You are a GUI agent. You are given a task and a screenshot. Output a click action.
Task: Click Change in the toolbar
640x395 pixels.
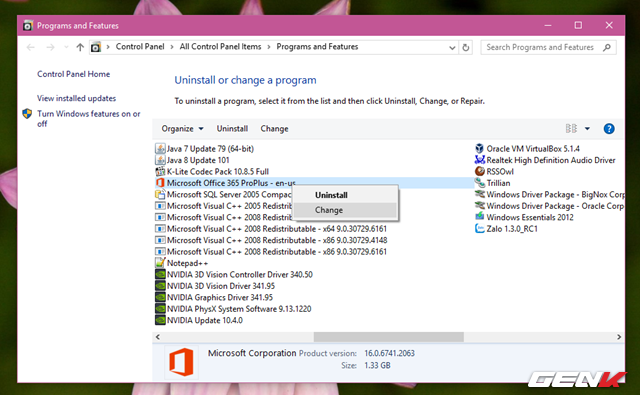point(274,129)
